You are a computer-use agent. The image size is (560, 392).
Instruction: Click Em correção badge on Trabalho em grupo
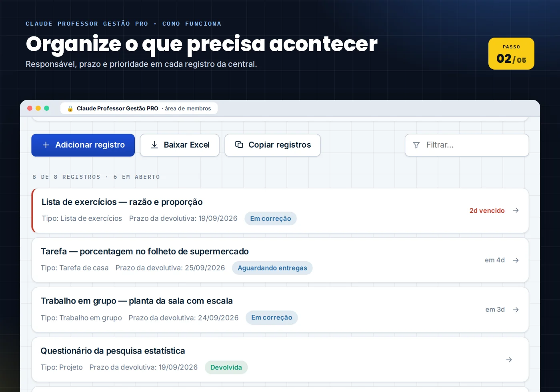click(272, 318)
